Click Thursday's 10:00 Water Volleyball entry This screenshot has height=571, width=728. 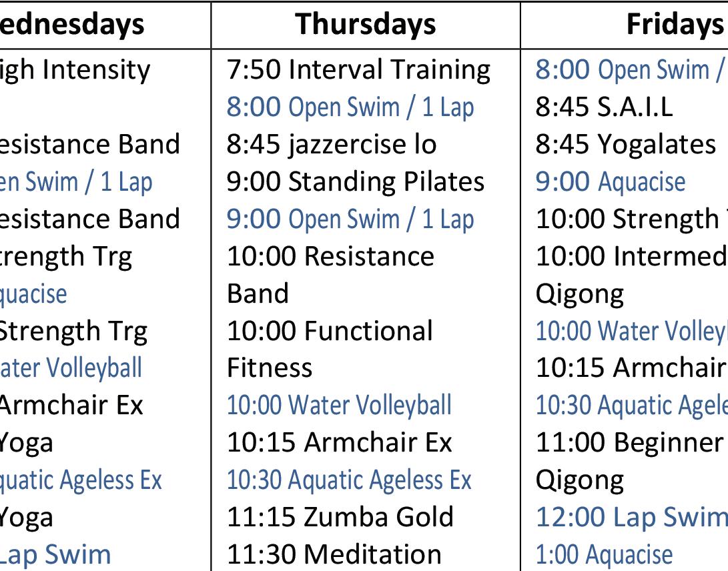click(339, 405)
